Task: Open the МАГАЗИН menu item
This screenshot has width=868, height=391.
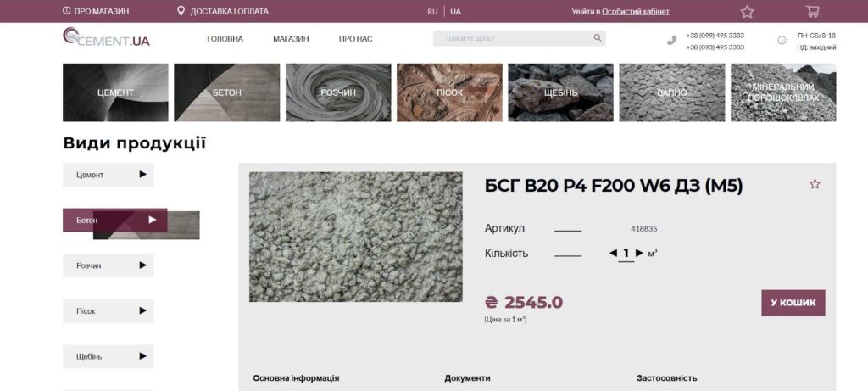Action: point(291,39)
